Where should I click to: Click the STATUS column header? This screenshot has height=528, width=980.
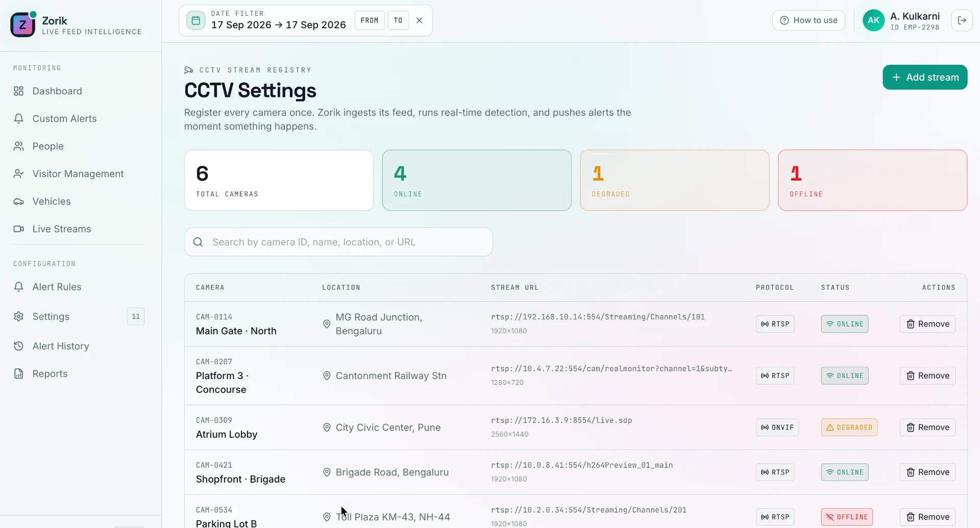pos(835,287)
